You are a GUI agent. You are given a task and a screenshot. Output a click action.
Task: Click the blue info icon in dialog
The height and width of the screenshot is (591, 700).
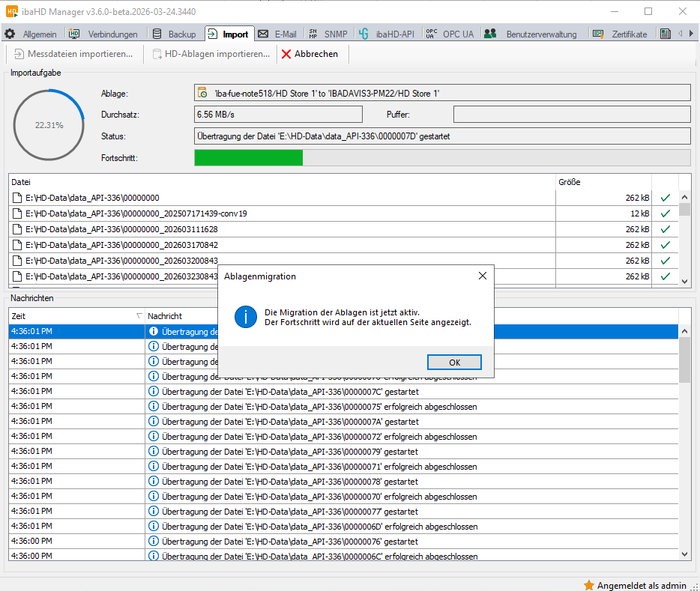pyautogui.click(x=245, y=317)
